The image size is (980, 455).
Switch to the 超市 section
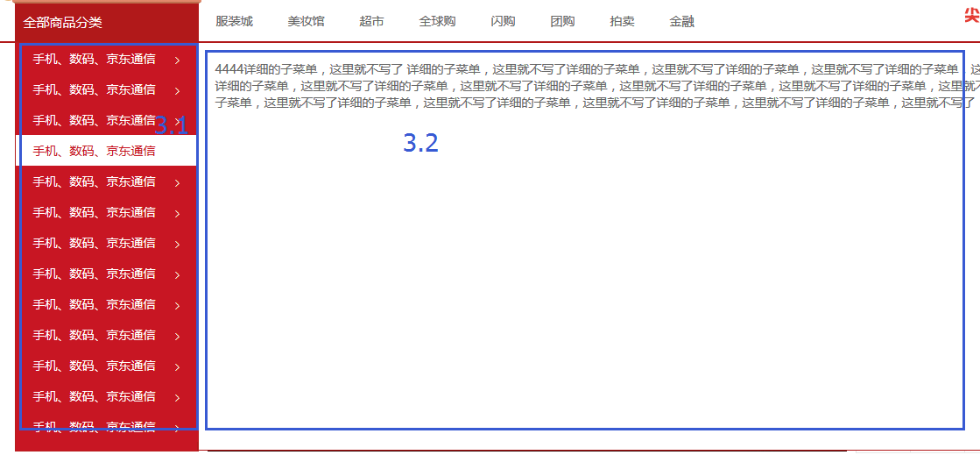coord(371,21)
